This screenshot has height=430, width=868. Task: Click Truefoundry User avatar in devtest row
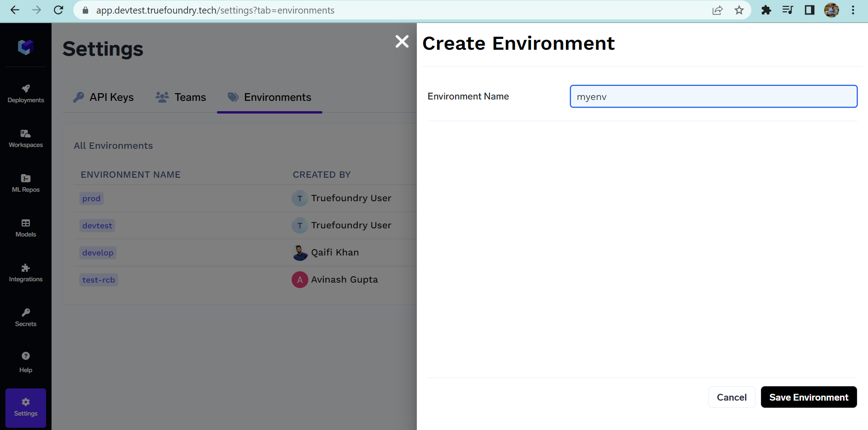300,226
